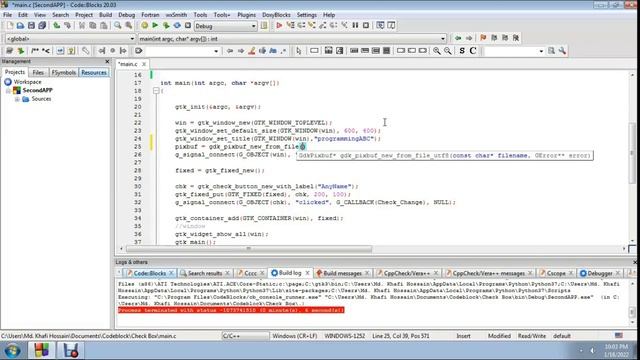Save the current file via toolbar icon
Image resolution: width=640 pixels, height=360 pixels.
[x=31, y=26]
